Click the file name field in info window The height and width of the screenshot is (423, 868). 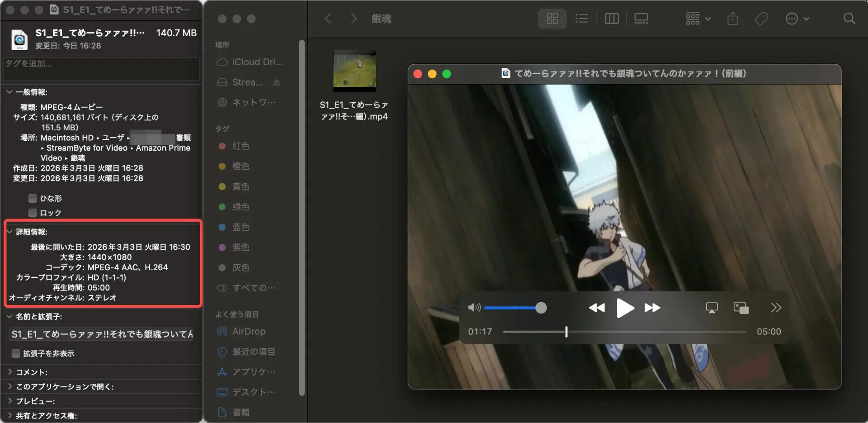(x=101, y=334)
